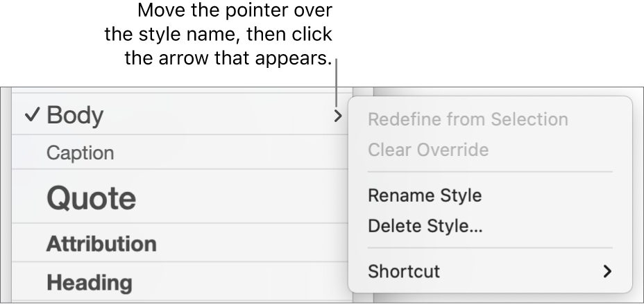Open the Shortcut menu item
The height and width of the screenshot is (305, 644).
pos(404,271)
